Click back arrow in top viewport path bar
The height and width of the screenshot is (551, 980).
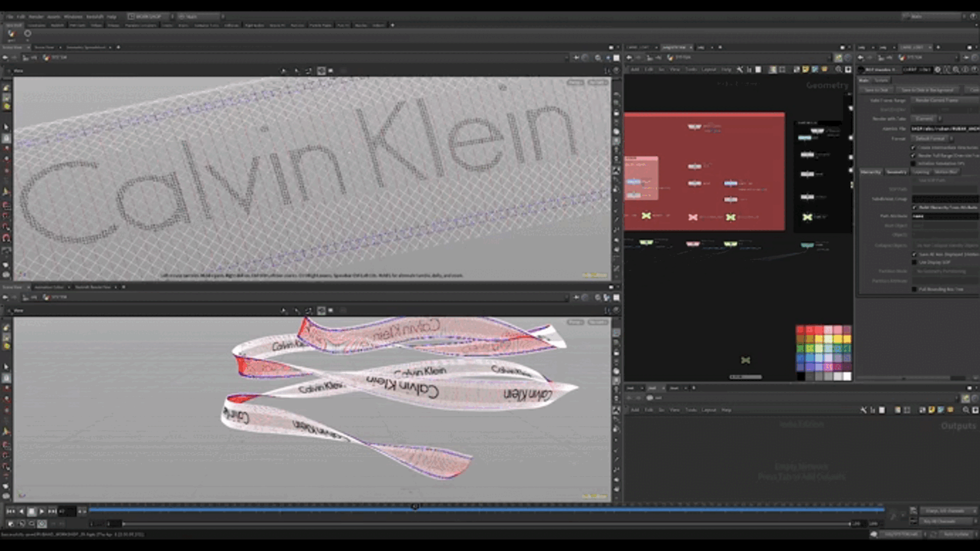click(5, 58)
